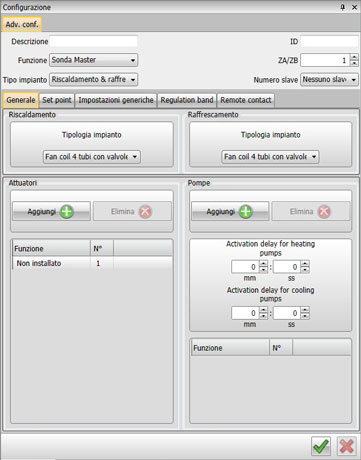
Task: Click the N° column header in Attuatori table
Action: [102, 248]
